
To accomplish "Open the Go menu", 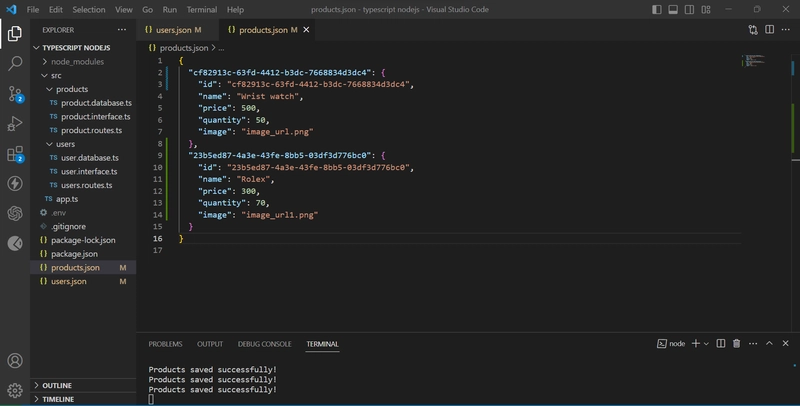I will pyautogui.click(x=147, y=9).
